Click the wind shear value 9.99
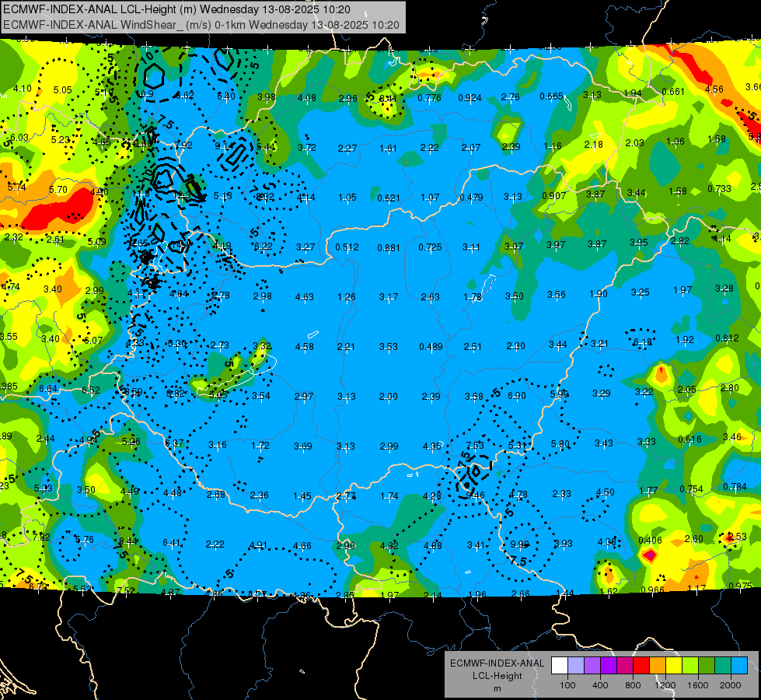Viewport: 761px width, 700px height. [x=519, y=544]
